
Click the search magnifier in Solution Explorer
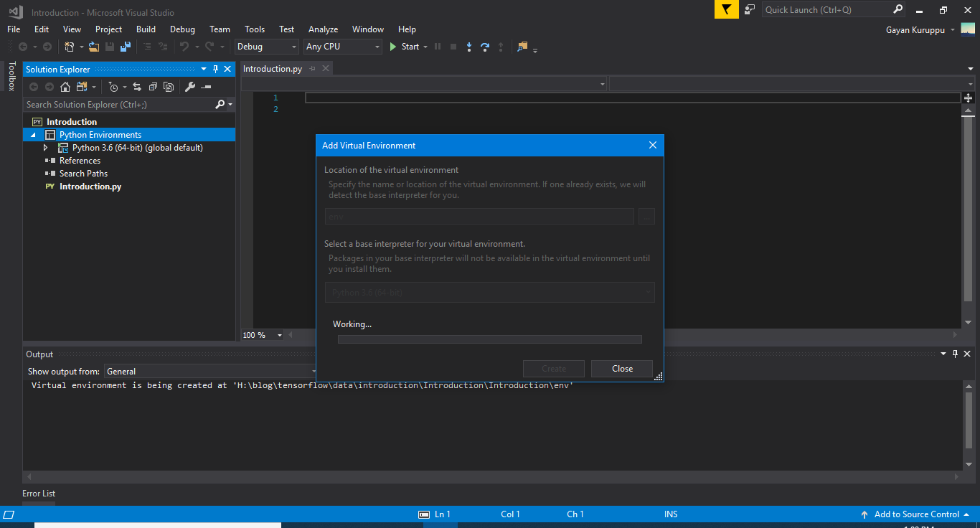[x=220, y=103]
